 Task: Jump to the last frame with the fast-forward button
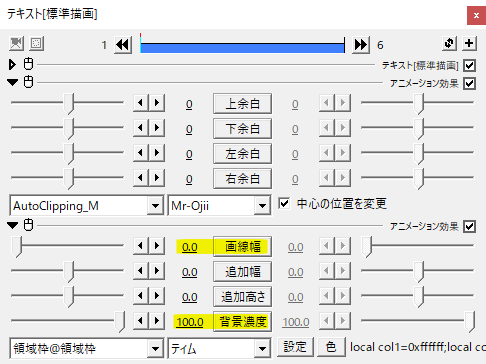click(361, 45)
